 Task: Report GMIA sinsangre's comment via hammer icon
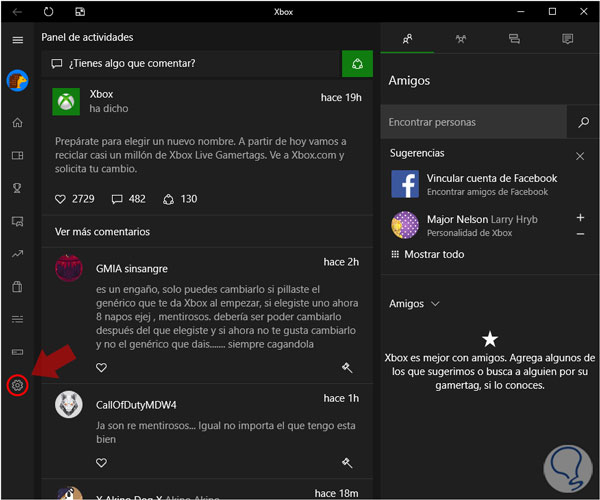click(x=347, y=368)
